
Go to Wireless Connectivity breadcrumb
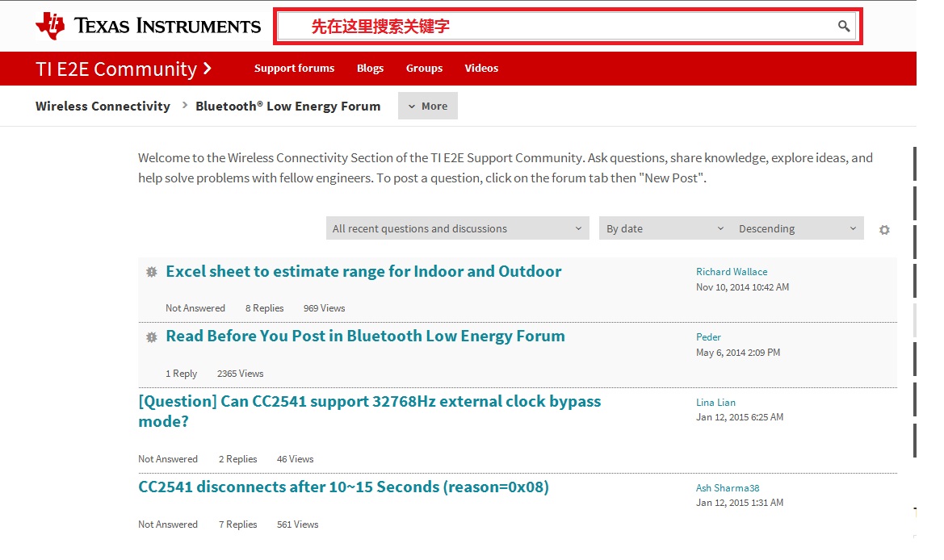103,106
